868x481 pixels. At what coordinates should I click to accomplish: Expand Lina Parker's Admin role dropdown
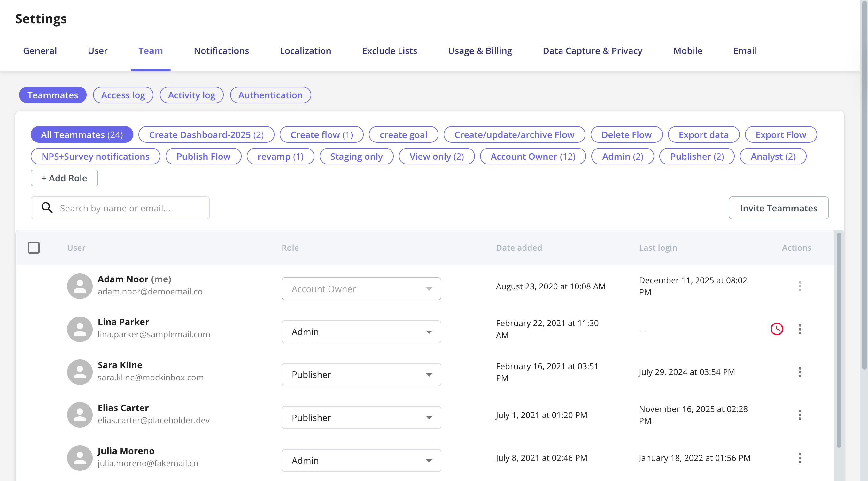click(x=361, y=332)
